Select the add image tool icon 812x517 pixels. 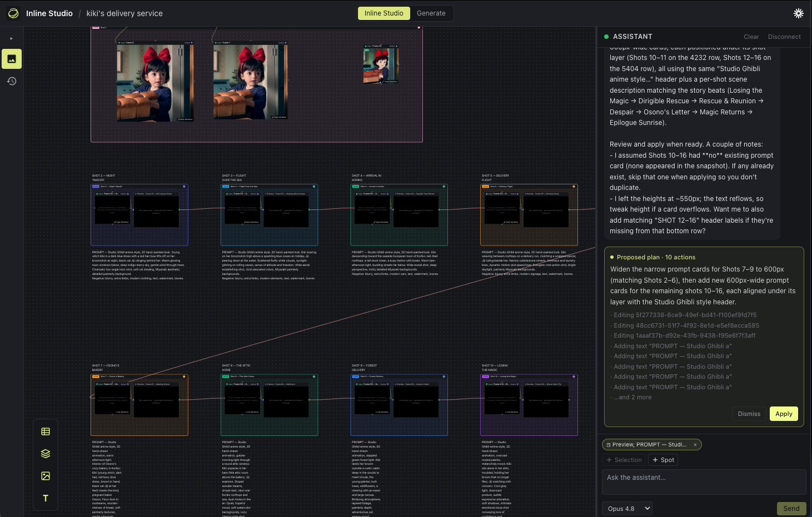pyautogui.click(x=46, y=476)
